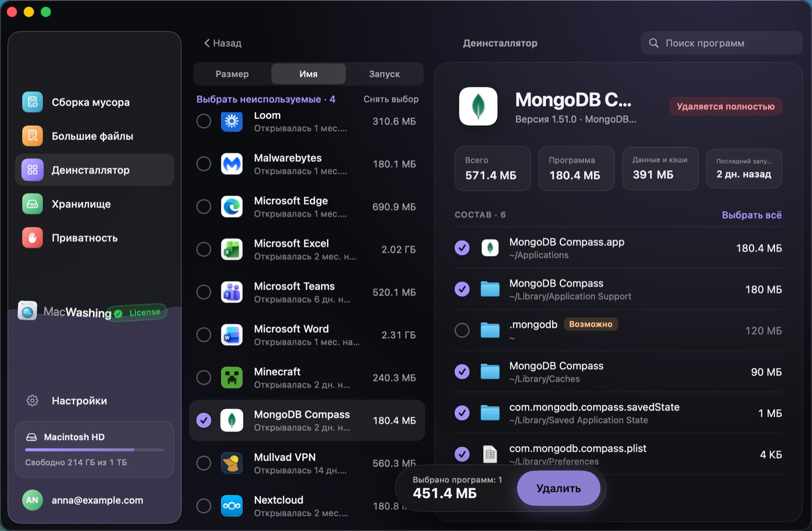Open the Большие файлы sidebar icon

tap(32, 136)
